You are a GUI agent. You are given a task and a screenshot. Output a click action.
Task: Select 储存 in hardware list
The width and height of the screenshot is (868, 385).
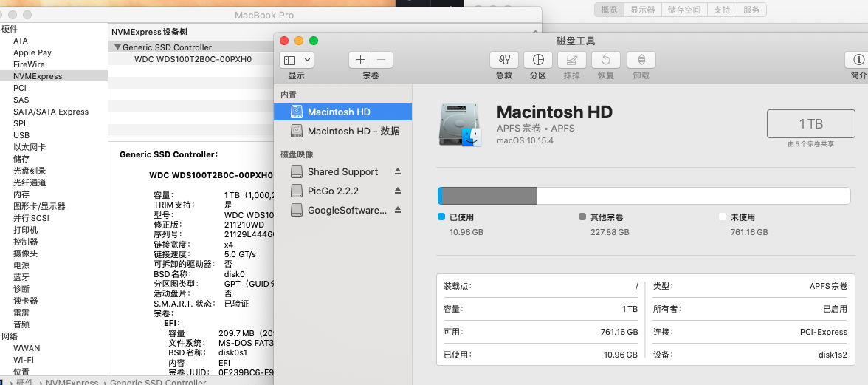coord(21,159)
